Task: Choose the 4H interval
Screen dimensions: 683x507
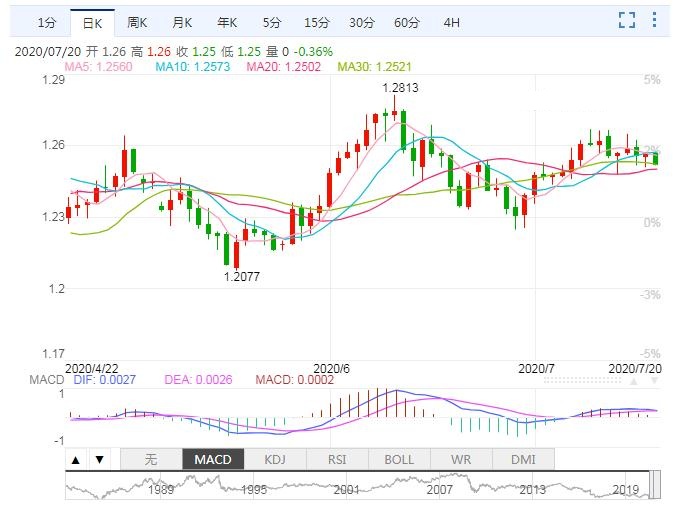Action: click(x=452, y=21)
